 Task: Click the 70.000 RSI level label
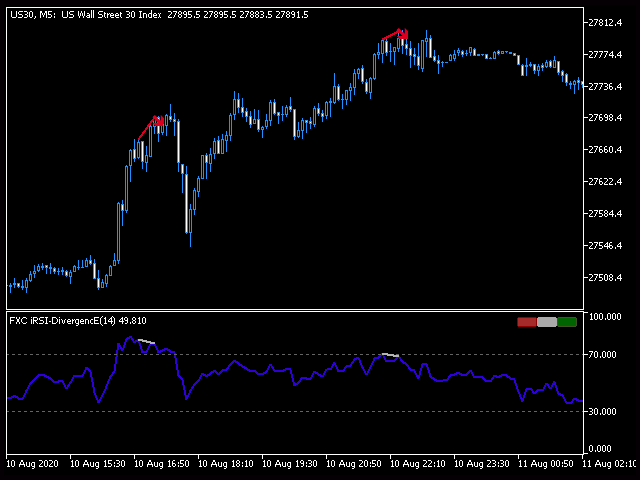tap(604, 354)
